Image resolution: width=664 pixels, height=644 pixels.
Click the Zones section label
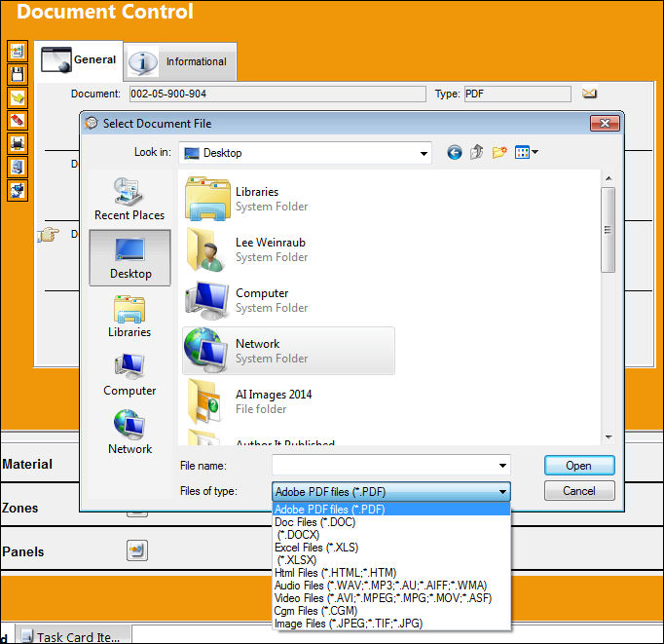[19, 508]
